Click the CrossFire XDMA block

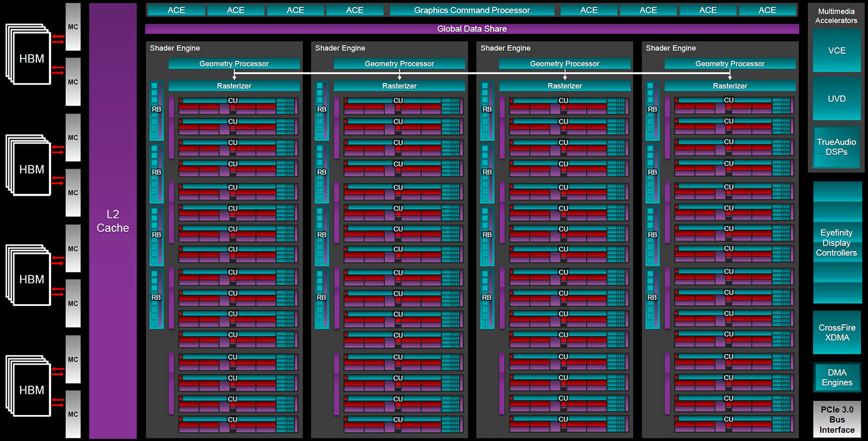[x=837, y=333]
